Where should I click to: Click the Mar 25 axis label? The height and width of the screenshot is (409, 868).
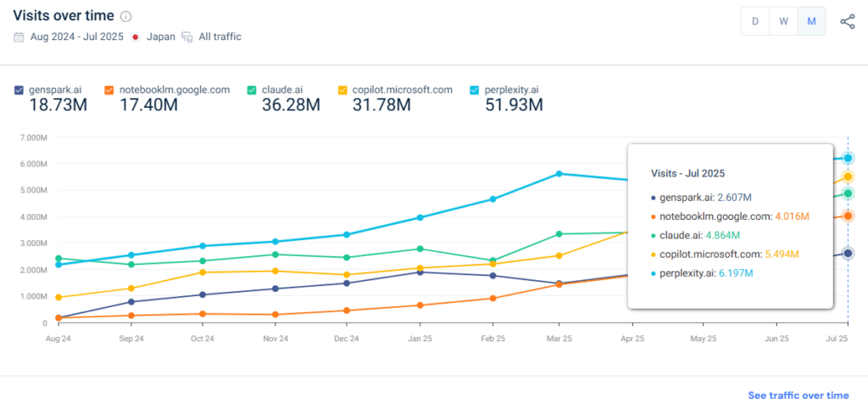pyautogui.click(x=559, y=338)
